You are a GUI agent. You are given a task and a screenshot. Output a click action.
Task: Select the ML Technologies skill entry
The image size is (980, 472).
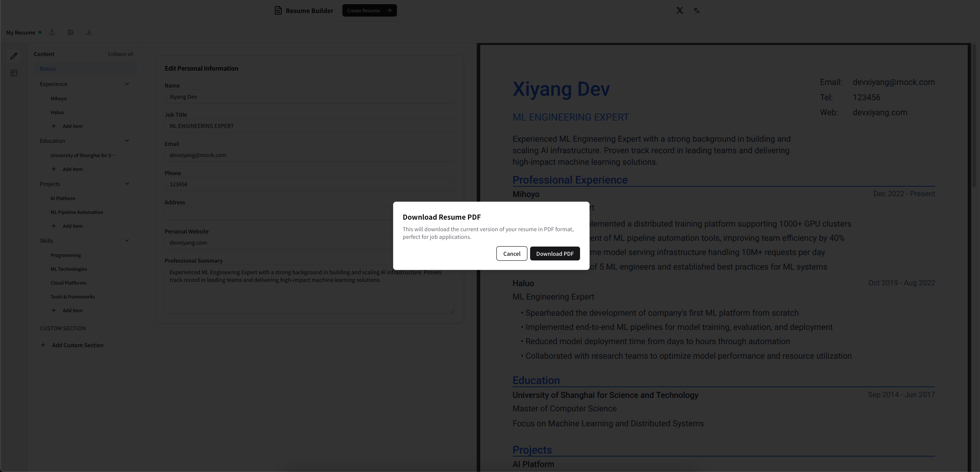tap(68, 269)
